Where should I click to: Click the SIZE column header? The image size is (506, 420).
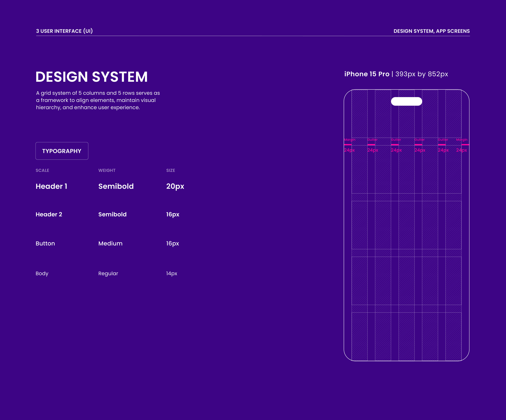[x=171, y=170]
